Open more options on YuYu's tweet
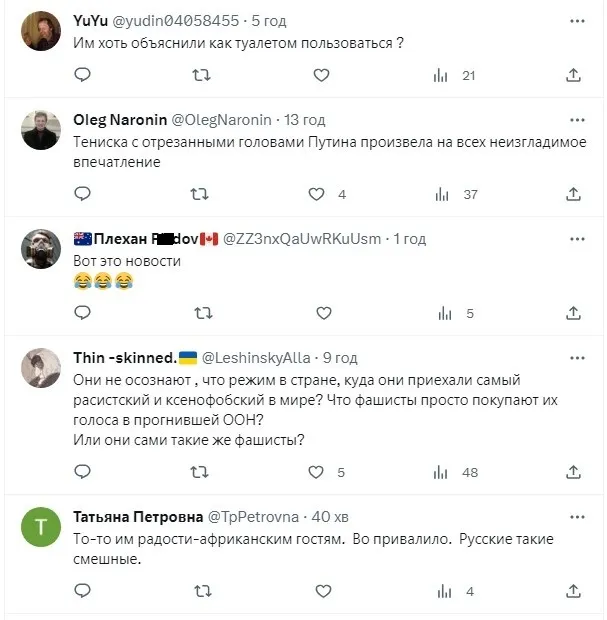 [x=578, y=19]
